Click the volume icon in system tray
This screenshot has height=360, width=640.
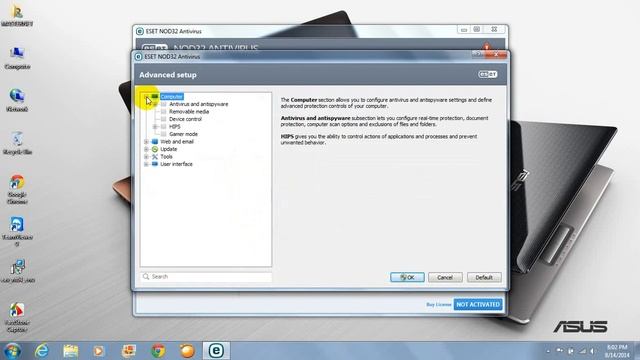(592, 351)
